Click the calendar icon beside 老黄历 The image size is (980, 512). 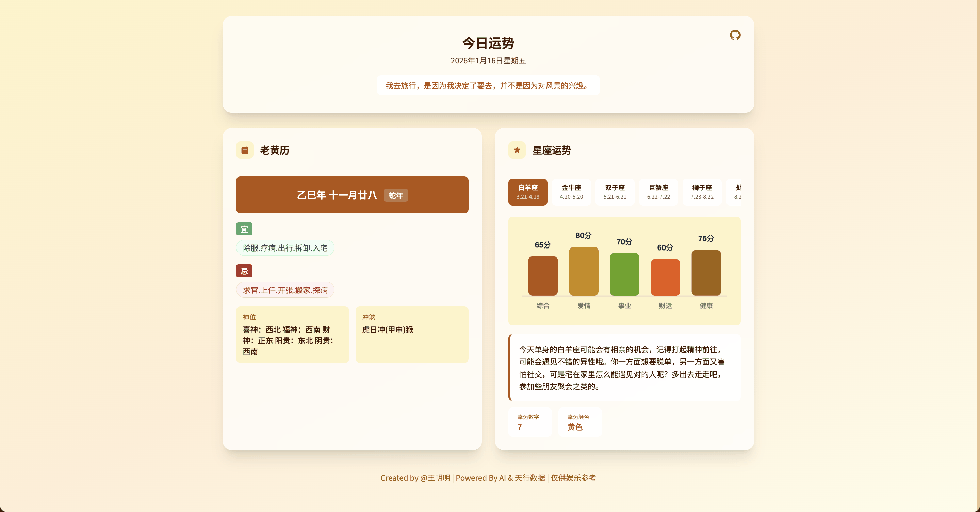245,150
